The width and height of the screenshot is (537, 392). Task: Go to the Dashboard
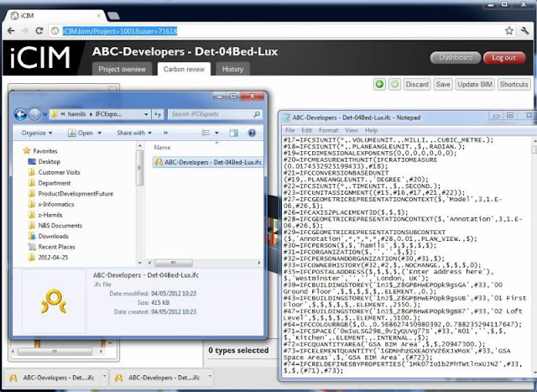coord(456,58)
